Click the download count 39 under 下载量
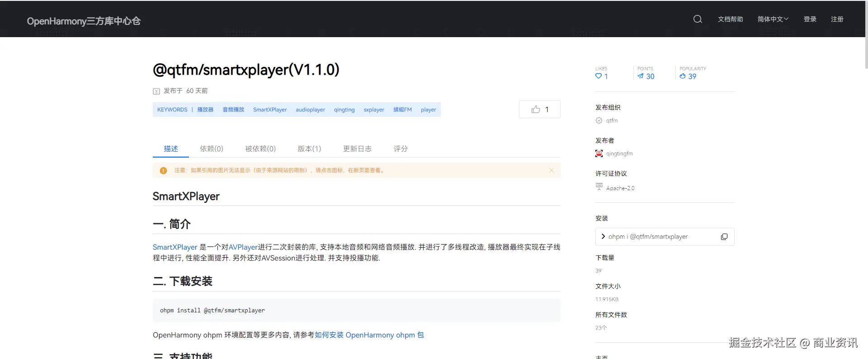 pyautogui.click(x=599, y=271)
